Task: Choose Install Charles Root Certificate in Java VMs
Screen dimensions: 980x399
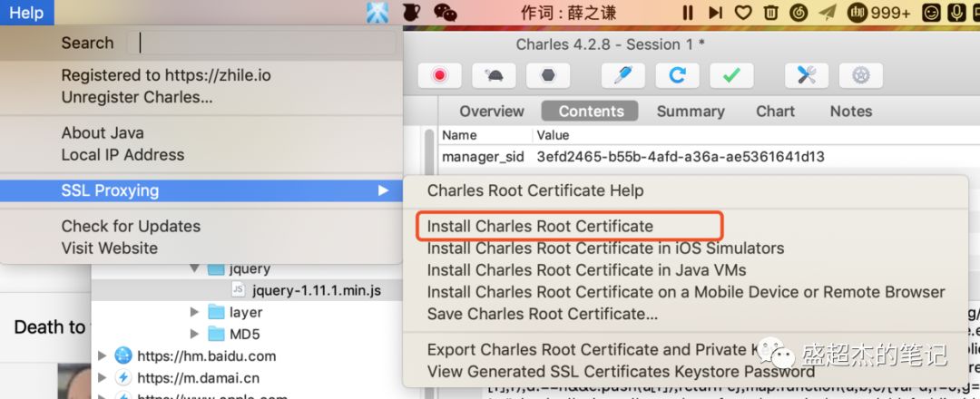Action: [586, 269]
